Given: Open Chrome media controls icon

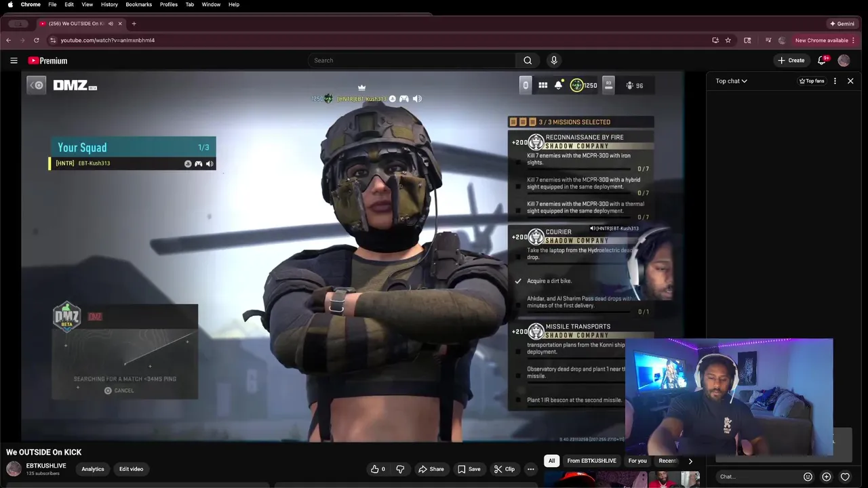Looking at the screenshot, I should pyautogui.click(x=768, y=40).
